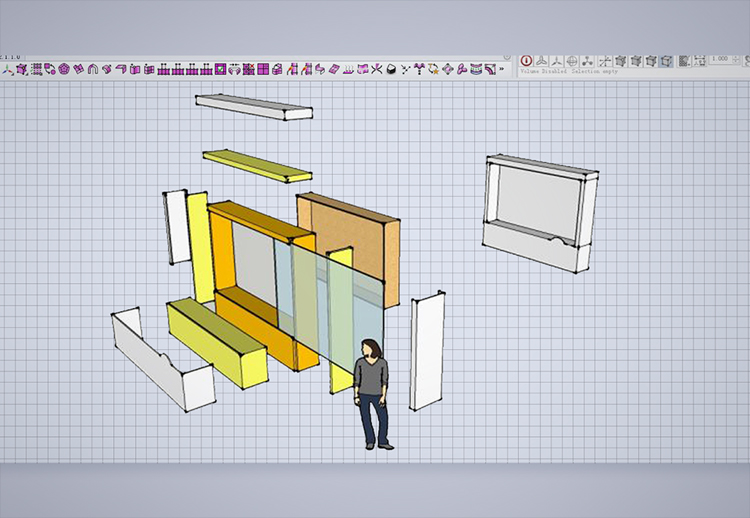This screenshot has width=750, height=518.
Task: Click the coordinate axes icon at toolbar start
Action: [7, 69]
